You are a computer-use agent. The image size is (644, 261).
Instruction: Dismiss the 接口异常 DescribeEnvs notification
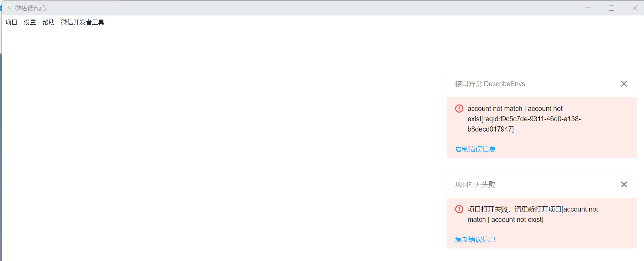[x=624, y=84]
